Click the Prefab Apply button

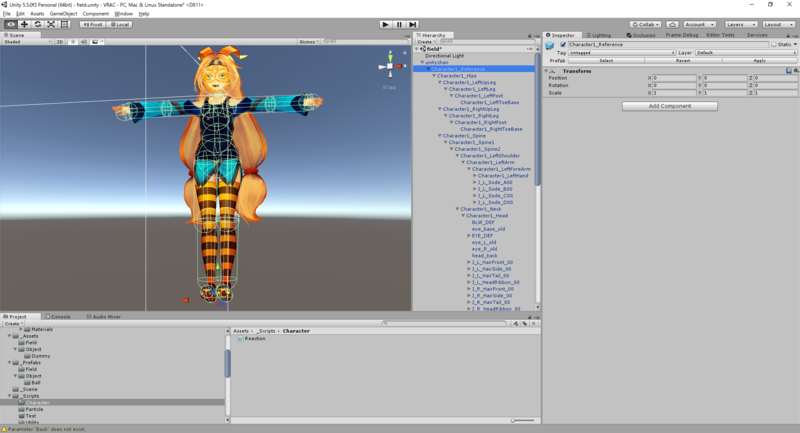coord(760,60)
